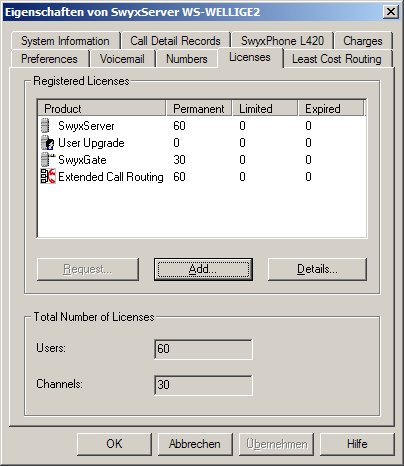Click the SwyxServer product icon
This screenshot has height=466, width=404.
46,126
